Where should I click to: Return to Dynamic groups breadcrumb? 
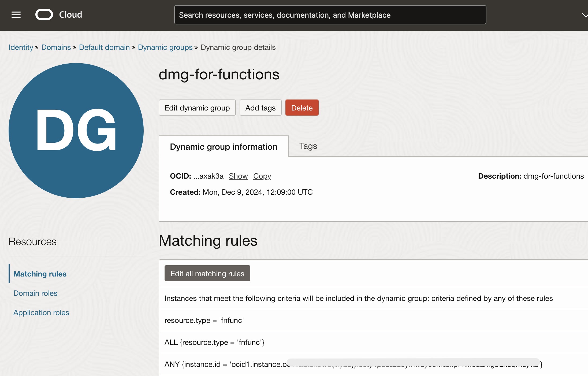(x=165, y=47)
